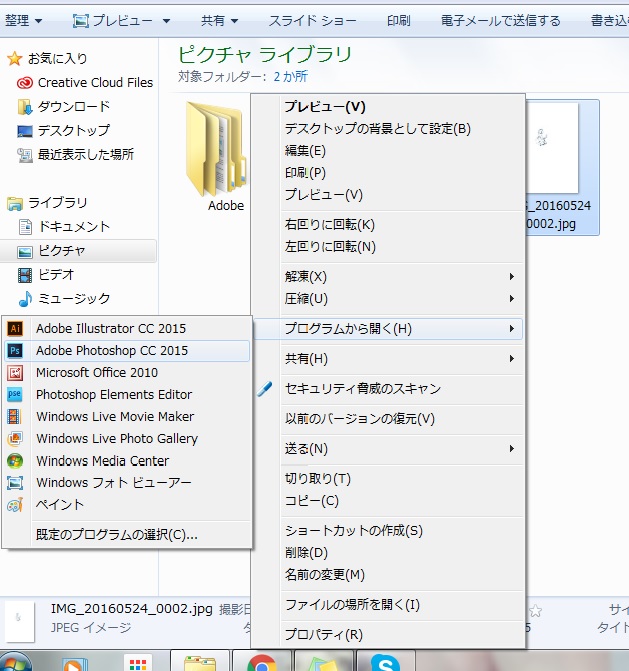Click the rating star in details pane
This screenshot has width=629, height=671.
(535, 611)
